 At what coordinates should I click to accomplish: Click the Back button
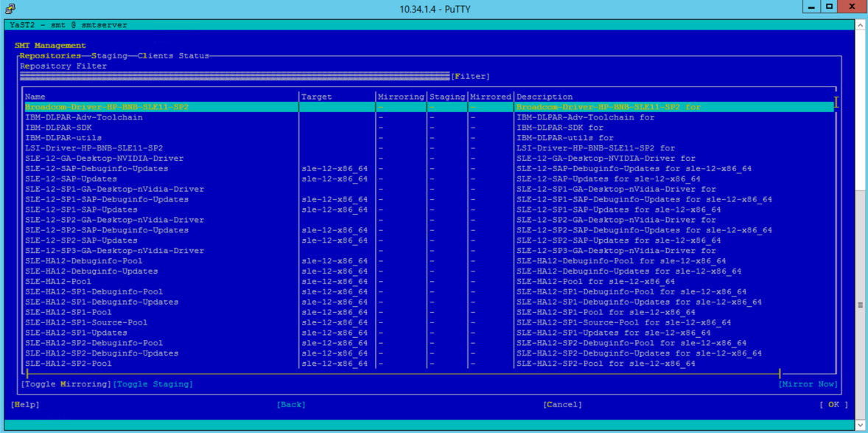click(x=291, y=405)
